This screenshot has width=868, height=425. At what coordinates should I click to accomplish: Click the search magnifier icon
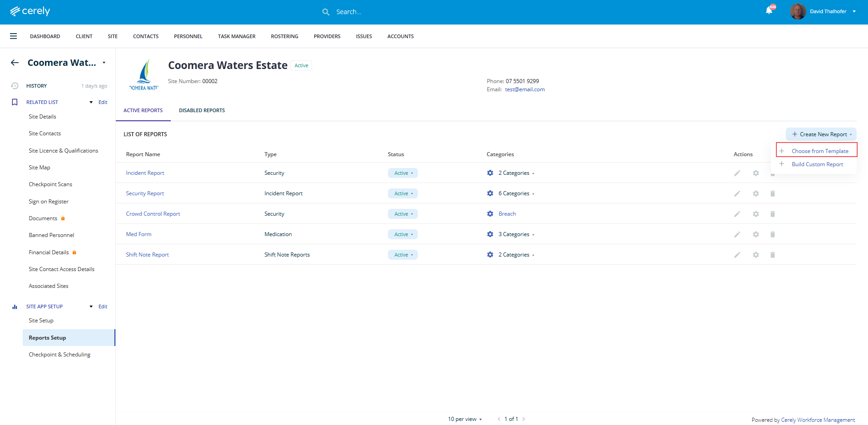[x=326, y=12]
